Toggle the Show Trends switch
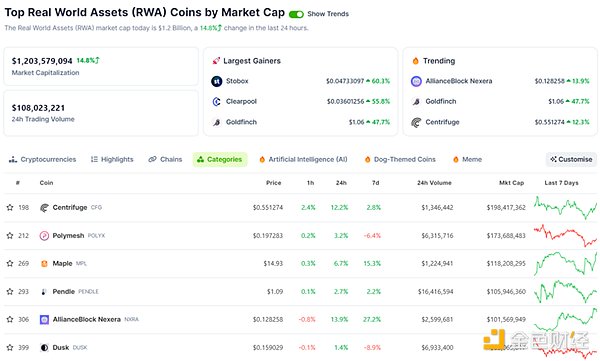 click(x=296, y=14)
